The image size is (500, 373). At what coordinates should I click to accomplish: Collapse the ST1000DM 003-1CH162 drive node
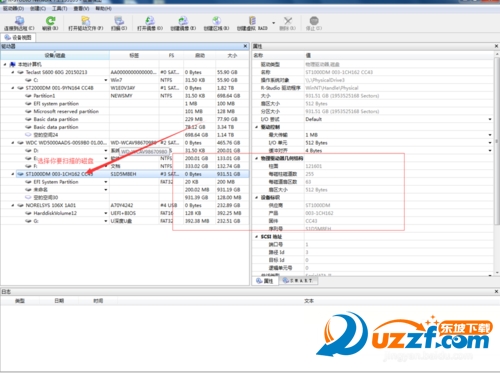point(13,174)
